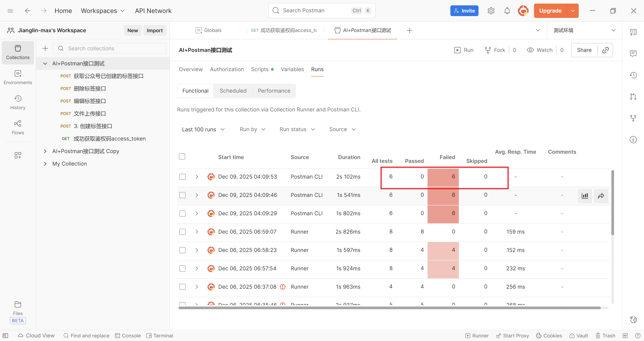This screenshot has height=341, width=644.
Task: Expand the Dec 09 04:09:53 run row
Action: 197,177
